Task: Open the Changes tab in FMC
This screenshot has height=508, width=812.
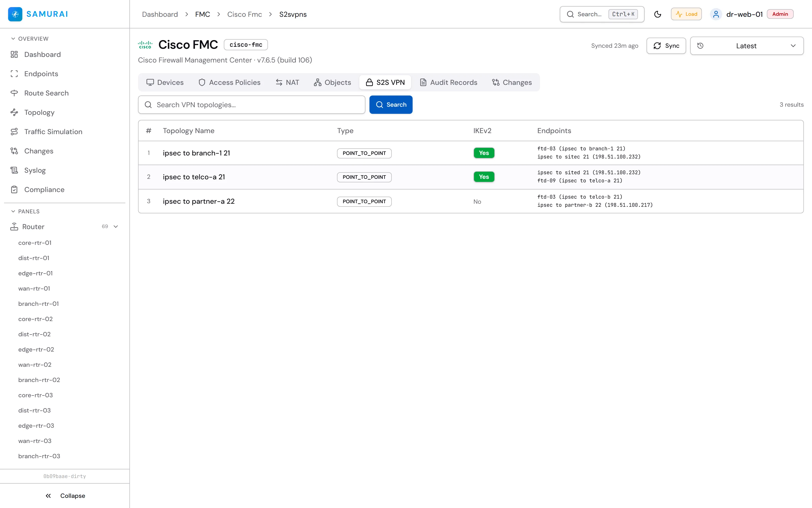Action: (x=512, y=82)
